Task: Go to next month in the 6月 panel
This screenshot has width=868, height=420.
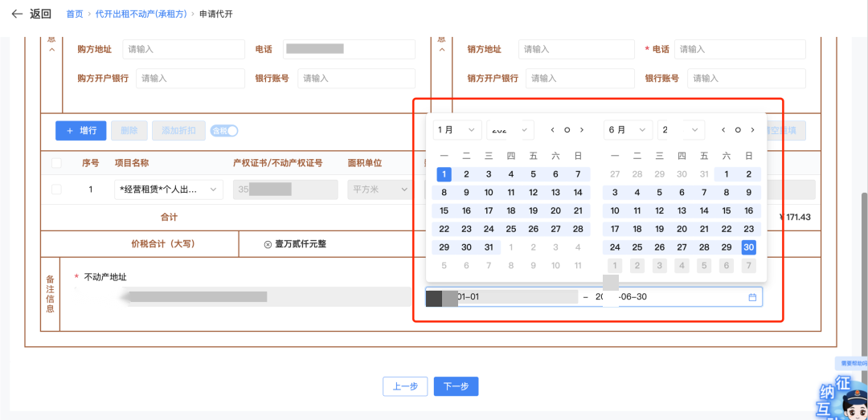Action: (752, 130)
